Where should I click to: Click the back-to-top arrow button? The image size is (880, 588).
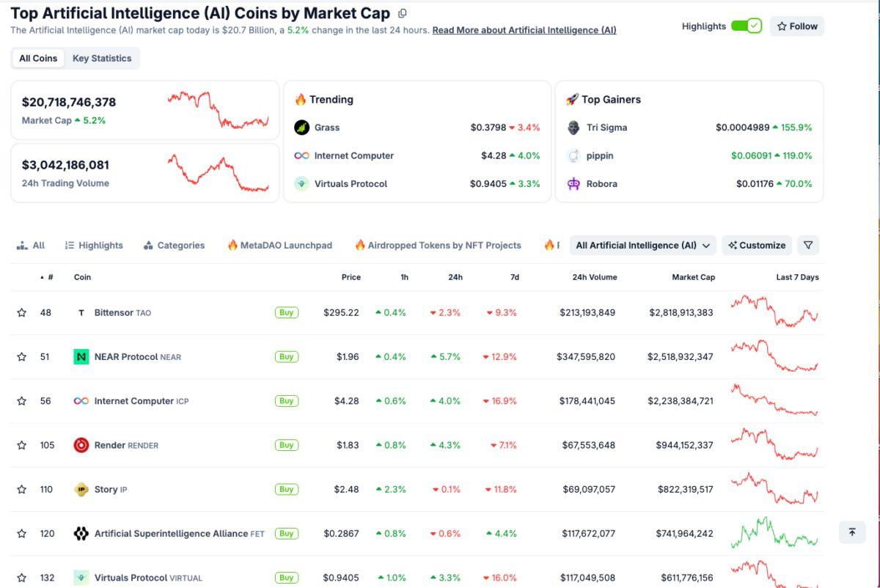pyautogui.click(x=851, y=532)
